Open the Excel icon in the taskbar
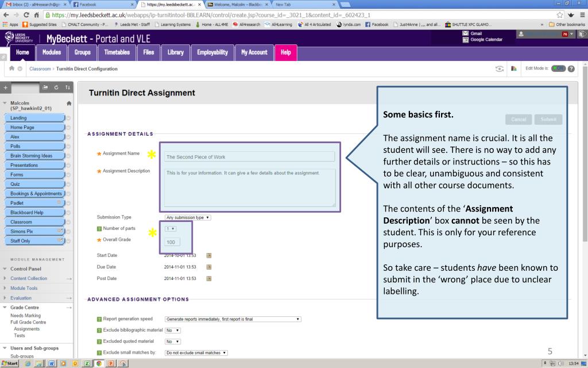588x368 pixels. (x=87, y=363)
